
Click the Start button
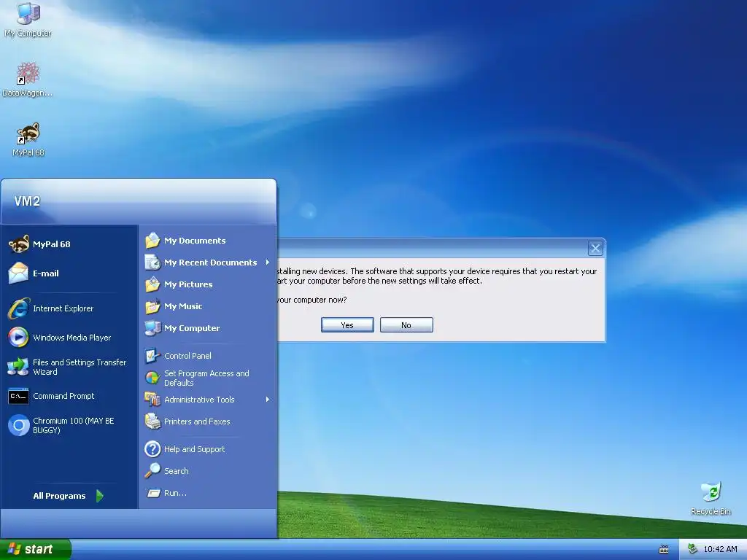(36, 549)
